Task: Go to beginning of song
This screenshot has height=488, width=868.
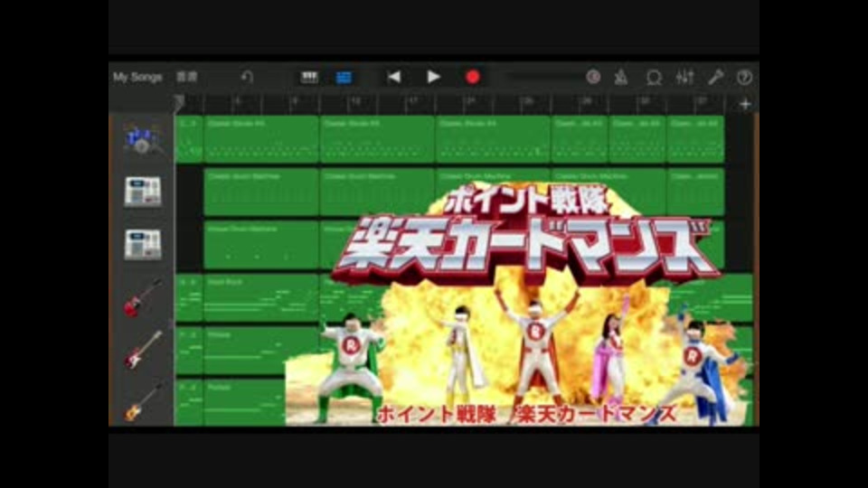Action: point(394,77)
